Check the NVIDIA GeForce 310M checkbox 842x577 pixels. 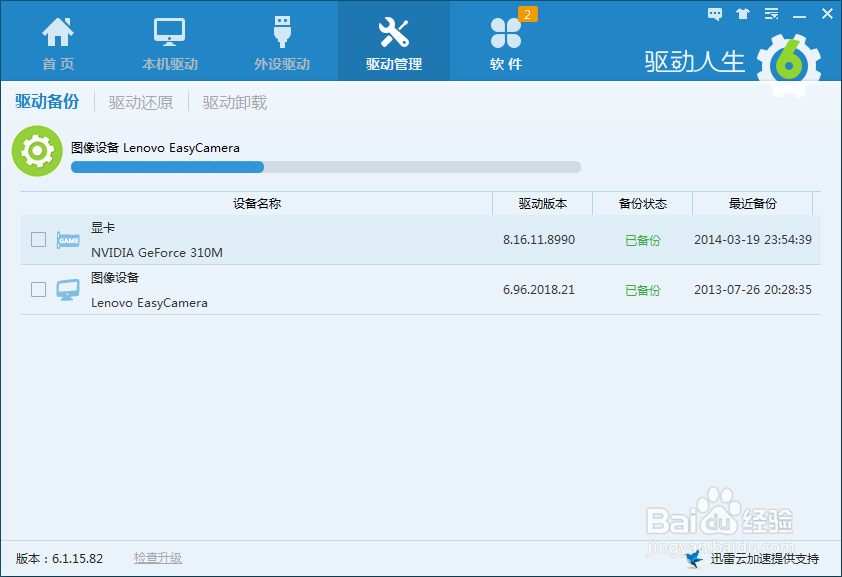(38, 239)
